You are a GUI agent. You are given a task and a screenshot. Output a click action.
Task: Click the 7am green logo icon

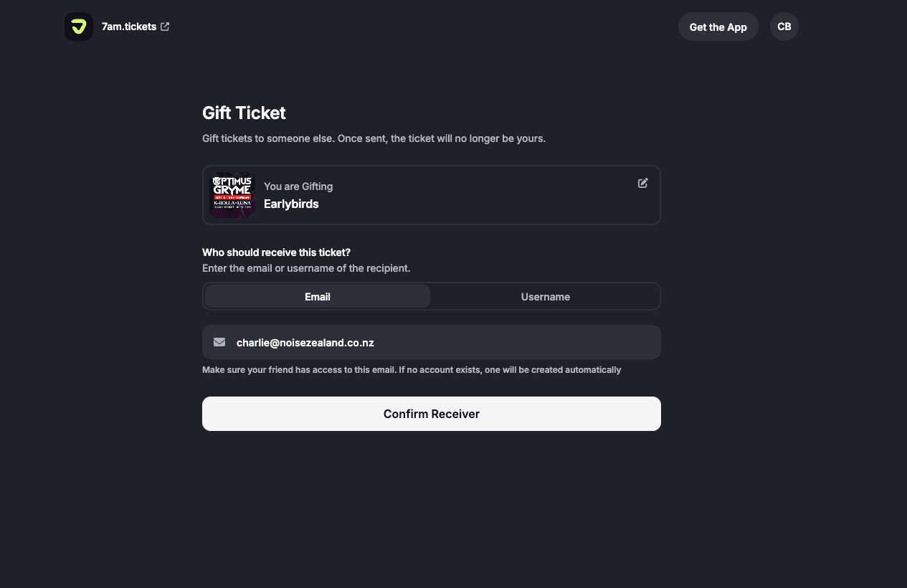(79, 27)
